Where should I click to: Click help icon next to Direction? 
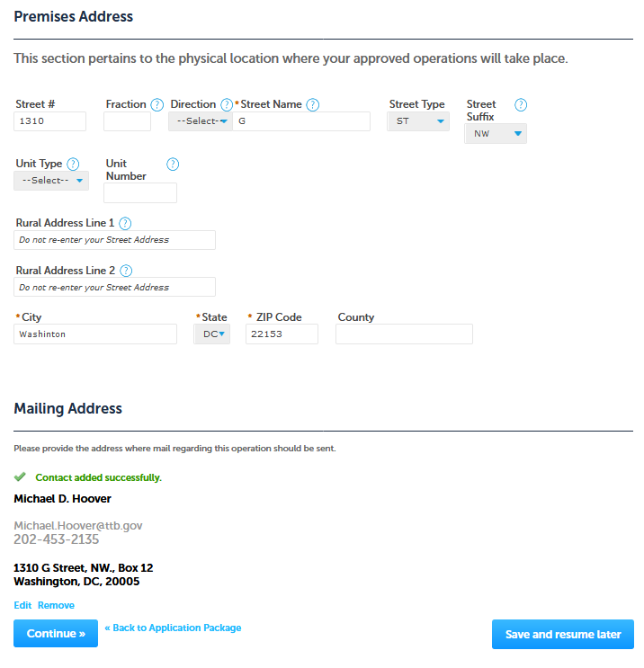click(x=227, y=104)
